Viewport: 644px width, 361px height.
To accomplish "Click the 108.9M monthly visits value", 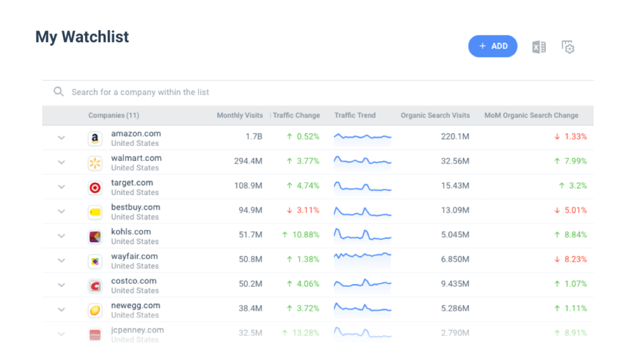I will 248,186.
